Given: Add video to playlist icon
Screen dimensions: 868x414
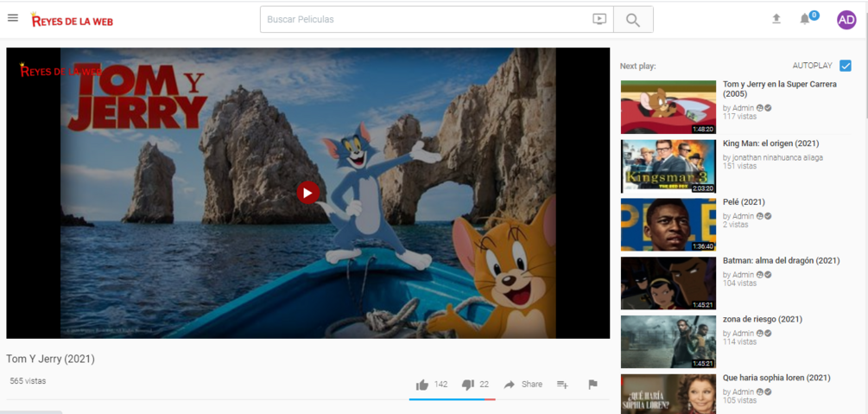Looking at the screenshot, I should (x=562, y=385).
